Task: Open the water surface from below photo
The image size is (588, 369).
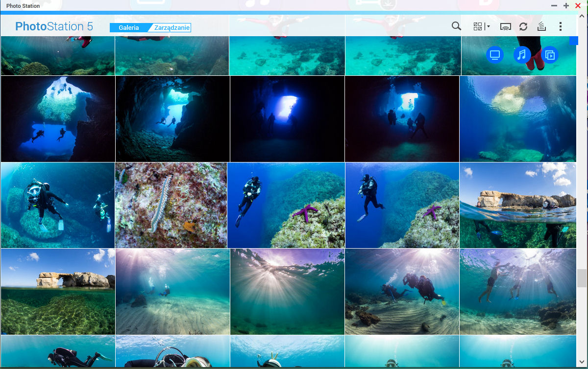Action: coord(518,119)
